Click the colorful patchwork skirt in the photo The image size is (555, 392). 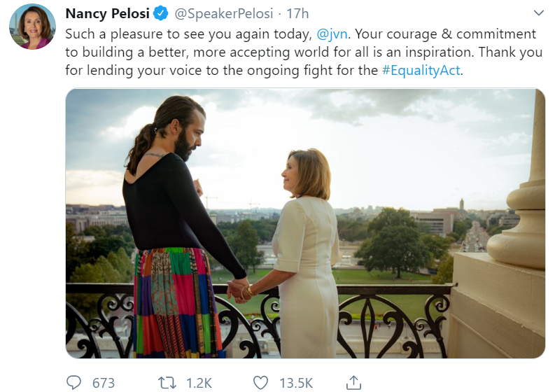[171, 301]
